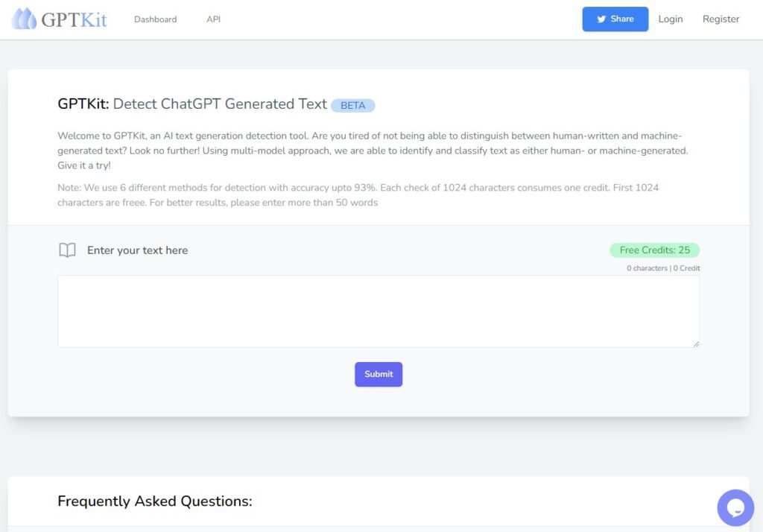Share GPTKit on Twitter
The image size is (763, 532).
coord(615,19)
